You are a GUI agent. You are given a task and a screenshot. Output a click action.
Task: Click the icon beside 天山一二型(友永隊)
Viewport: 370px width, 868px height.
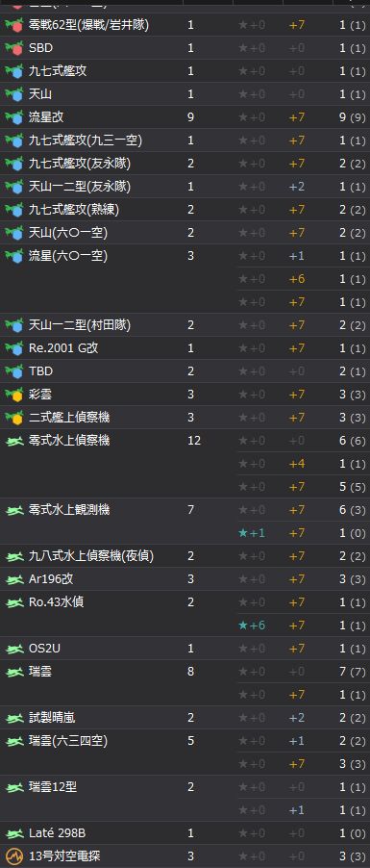tap(13, 187)
